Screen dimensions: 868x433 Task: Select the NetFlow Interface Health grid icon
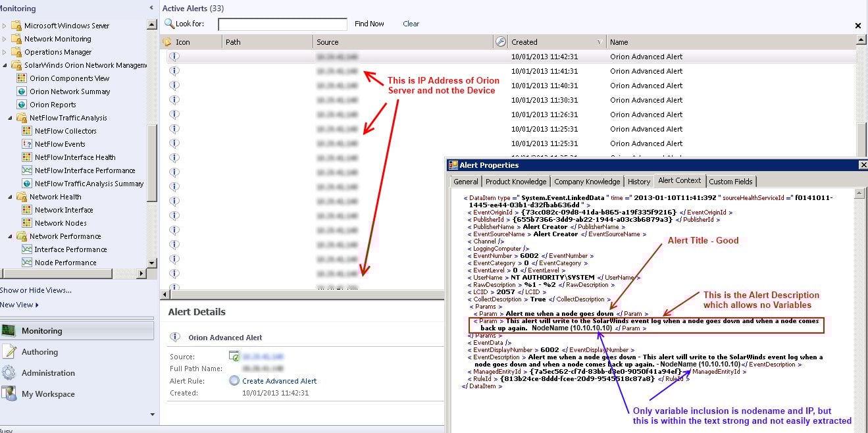[x=27, y=157]
